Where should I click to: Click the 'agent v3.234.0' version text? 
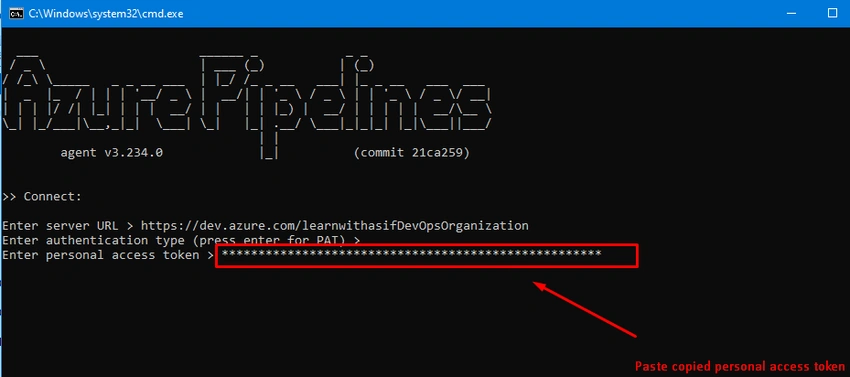tap(111, 153)
